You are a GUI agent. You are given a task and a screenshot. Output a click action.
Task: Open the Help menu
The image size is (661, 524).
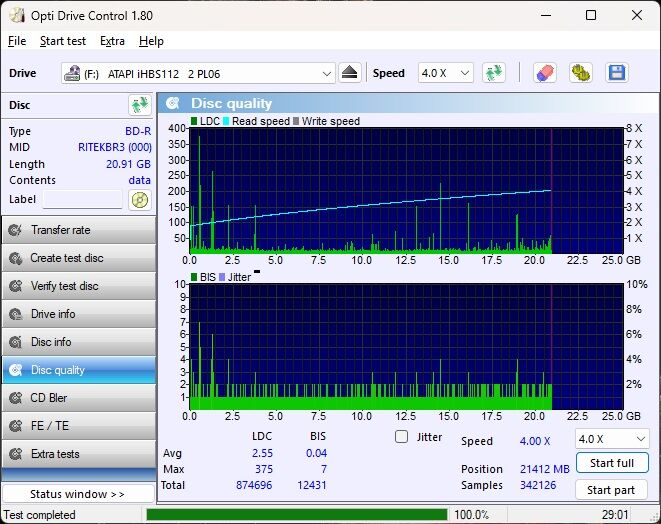(151, 41)
